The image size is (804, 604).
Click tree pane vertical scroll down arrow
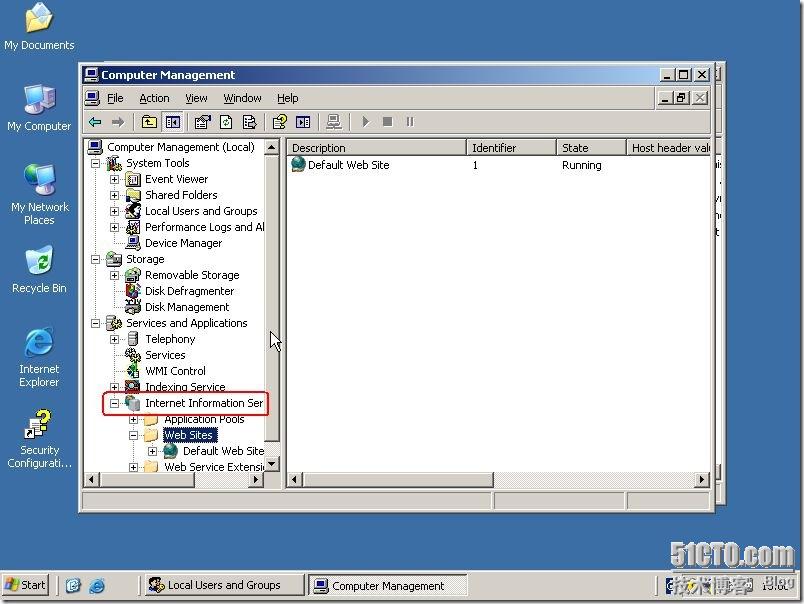272,464
